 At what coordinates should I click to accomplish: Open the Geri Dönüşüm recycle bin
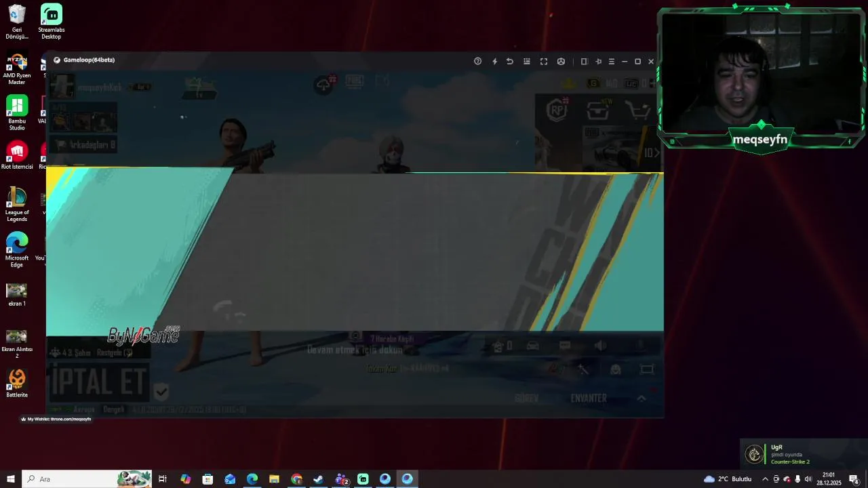17,22
